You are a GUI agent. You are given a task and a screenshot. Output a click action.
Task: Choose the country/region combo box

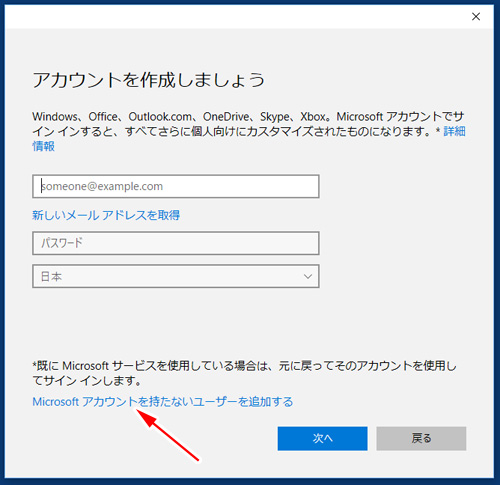[176, 276]
